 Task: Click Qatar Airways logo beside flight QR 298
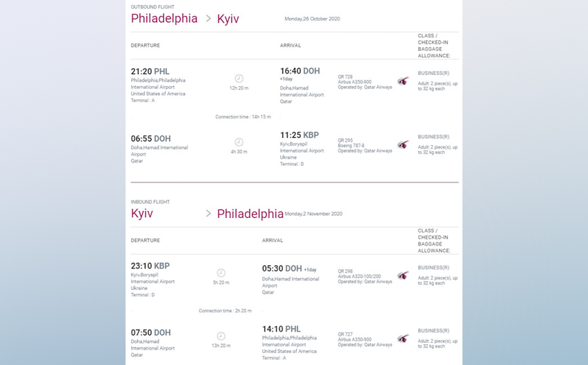pos(403,275)
